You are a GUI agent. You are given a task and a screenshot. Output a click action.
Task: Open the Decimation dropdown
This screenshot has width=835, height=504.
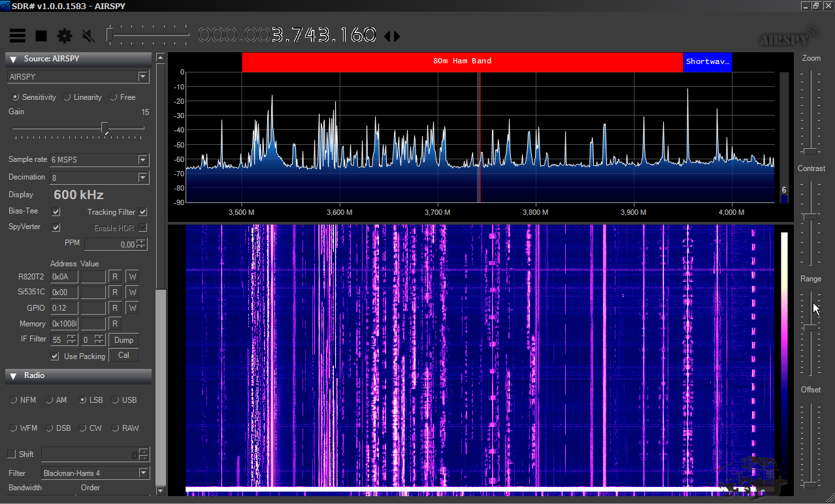(x=99, y=178)
